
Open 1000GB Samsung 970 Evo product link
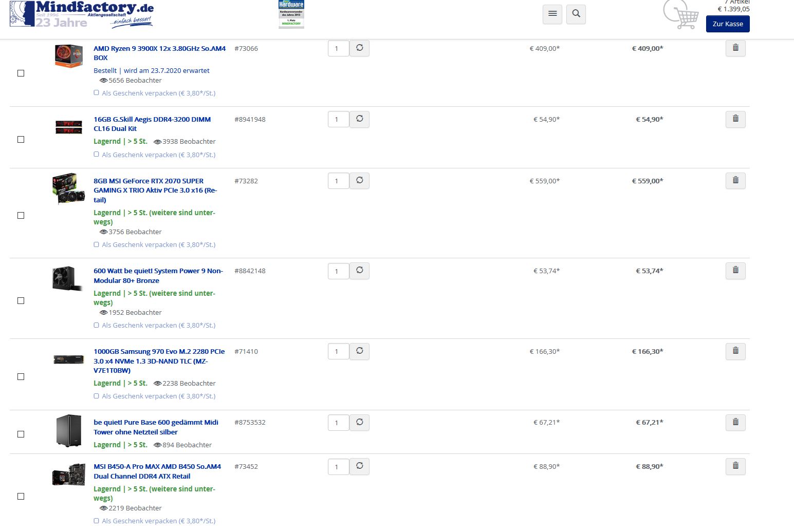[x=159, y=360]
